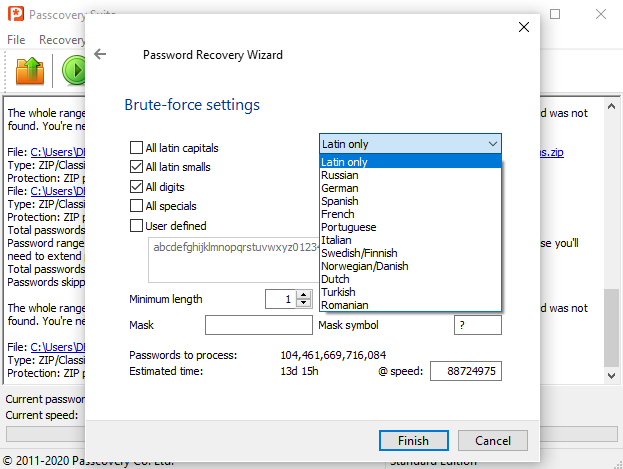Click the back arrow in the wizard
The width and height of the screenshot is (623, 469).
point(100,54)
